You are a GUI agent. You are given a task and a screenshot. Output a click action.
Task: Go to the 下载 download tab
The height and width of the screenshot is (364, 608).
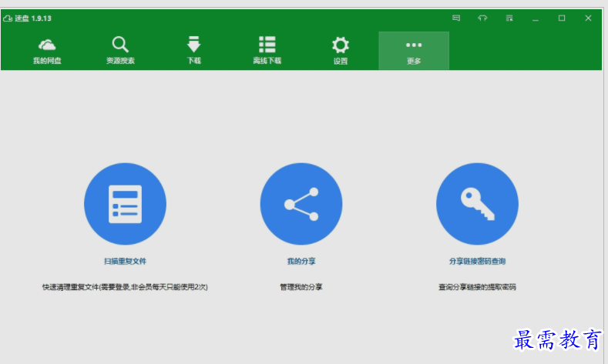pos(194,51)
